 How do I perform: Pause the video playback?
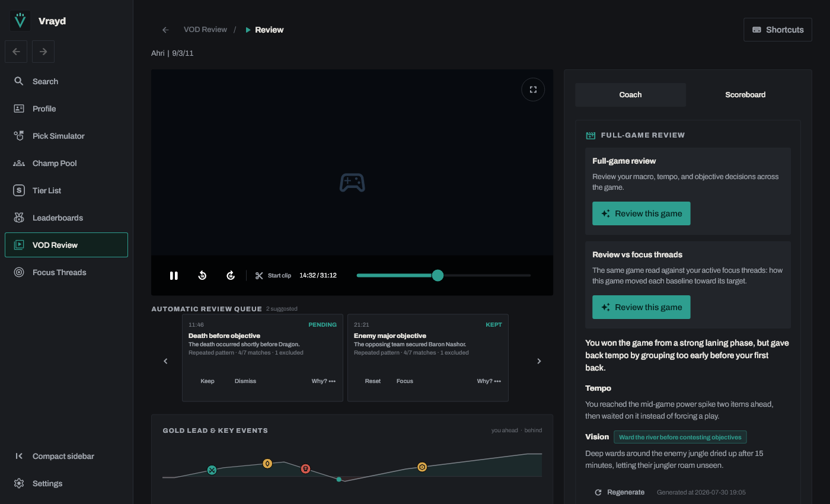(x=174, y=275)
